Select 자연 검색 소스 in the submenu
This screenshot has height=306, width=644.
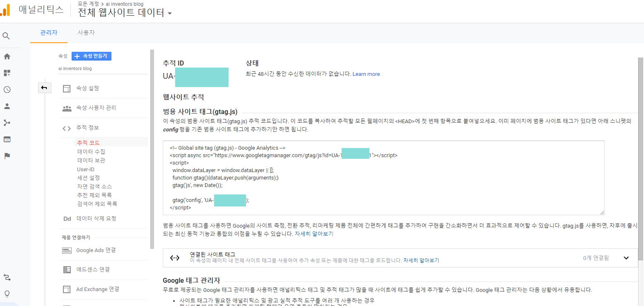click(x=94, y=187)
